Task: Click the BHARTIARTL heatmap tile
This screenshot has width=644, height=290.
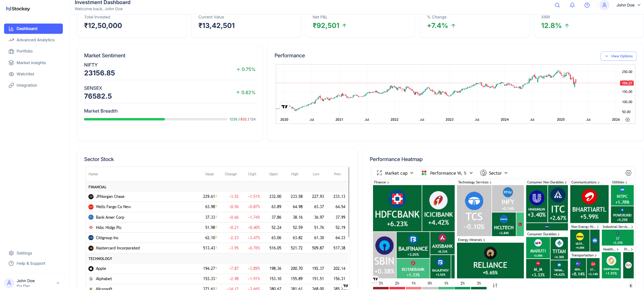Action: coord(589,204)
